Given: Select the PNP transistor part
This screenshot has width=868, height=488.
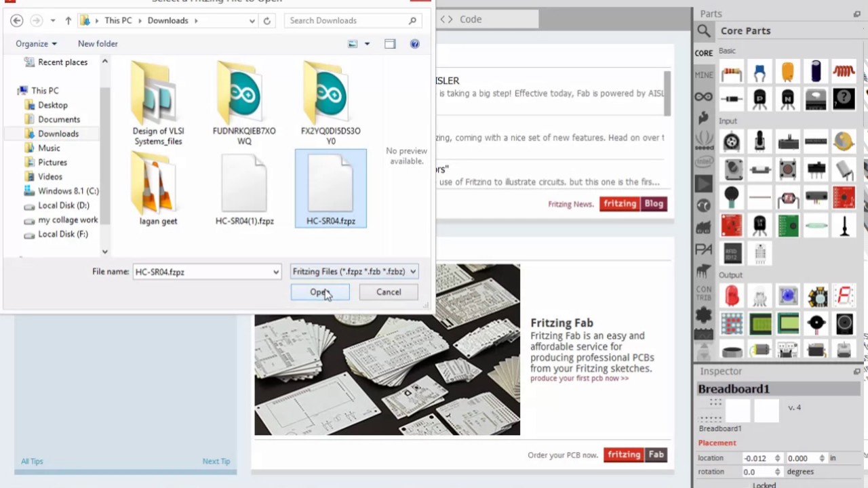Looking at the screenshot, I should click(x=759, y=99).
